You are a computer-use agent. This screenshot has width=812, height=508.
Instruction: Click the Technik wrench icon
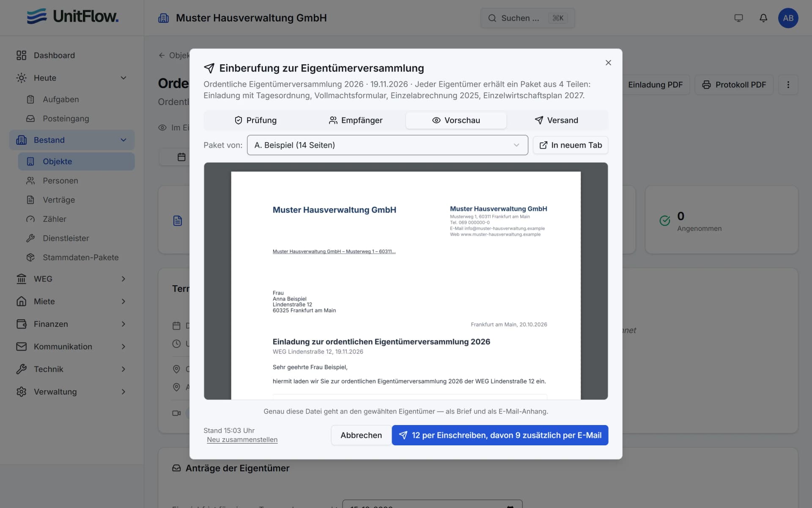point(21,369)
